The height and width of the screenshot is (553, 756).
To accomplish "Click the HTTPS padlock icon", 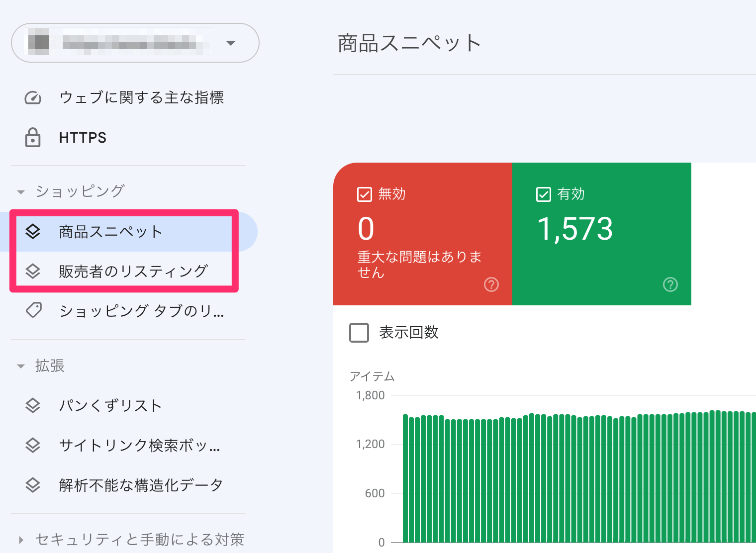I will (33, 137).
